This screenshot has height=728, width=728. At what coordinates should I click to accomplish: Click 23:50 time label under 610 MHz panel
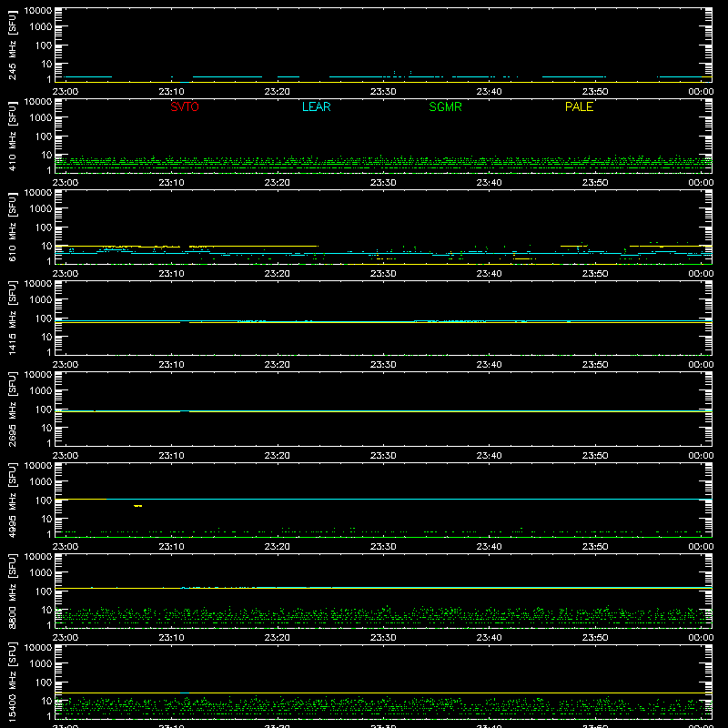[595, 274]
